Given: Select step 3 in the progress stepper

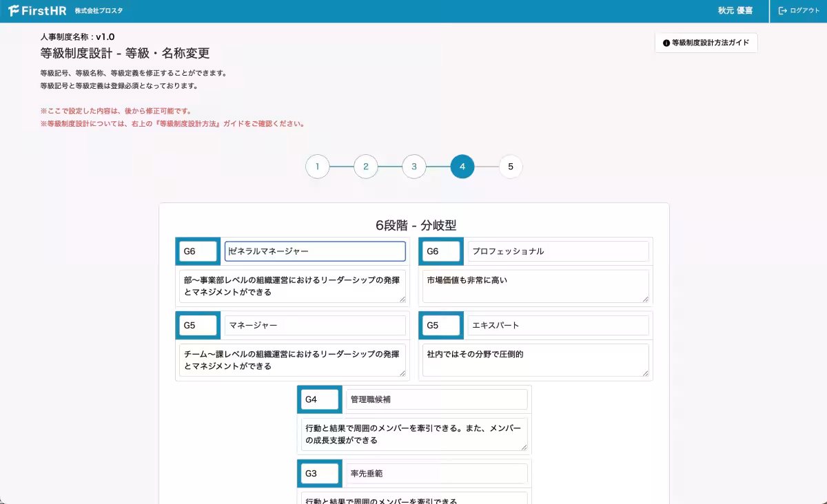Looking at the screenshot, I should tap(413, 166).
